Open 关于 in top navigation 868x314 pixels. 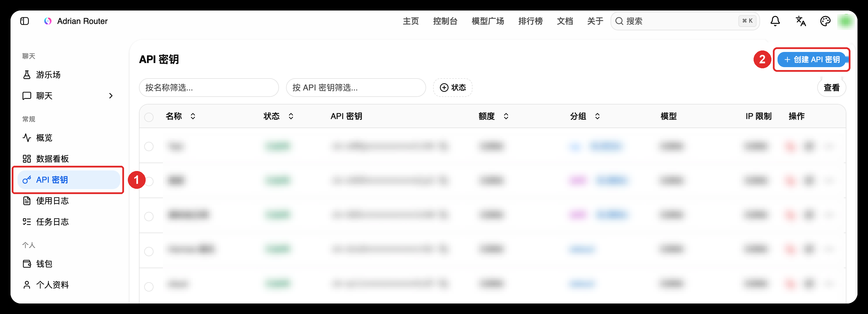click(595, 21)
